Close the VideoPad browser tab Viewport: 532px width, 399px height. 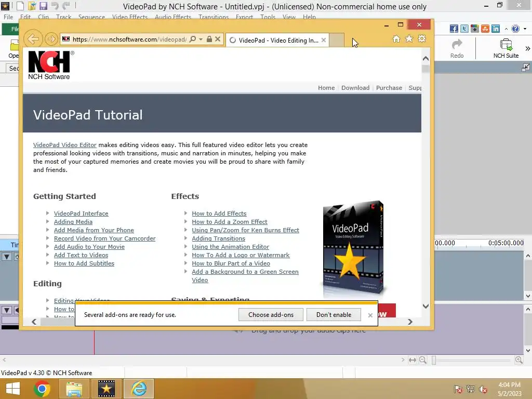tap(324, 40)
